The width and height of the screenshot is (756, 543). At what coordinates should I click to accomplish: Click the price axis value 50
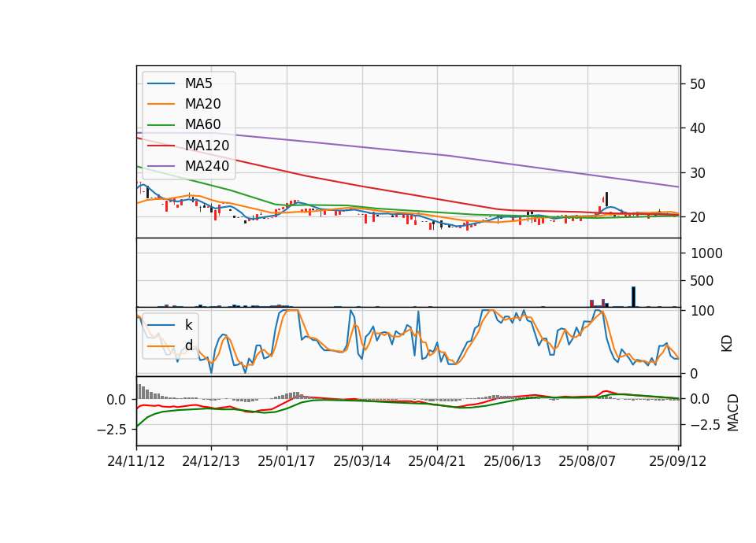pos(697,84)
